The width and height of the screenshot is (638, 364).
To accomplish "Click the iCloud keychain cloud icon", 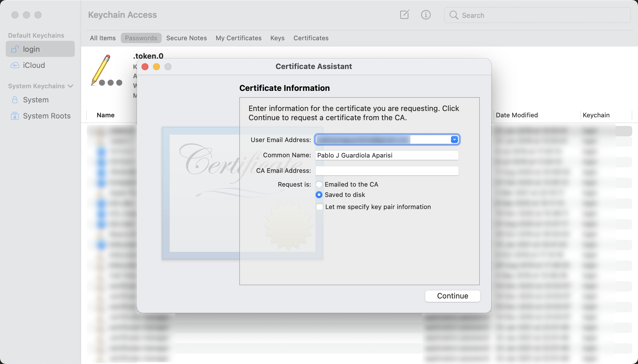I will (x=15, y=65).
